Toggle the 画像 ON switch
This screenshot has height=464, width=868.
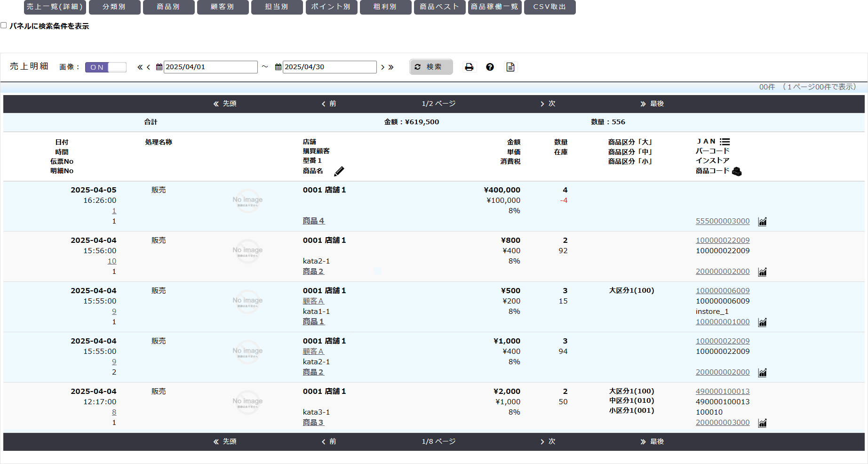[x=106, y=67]
